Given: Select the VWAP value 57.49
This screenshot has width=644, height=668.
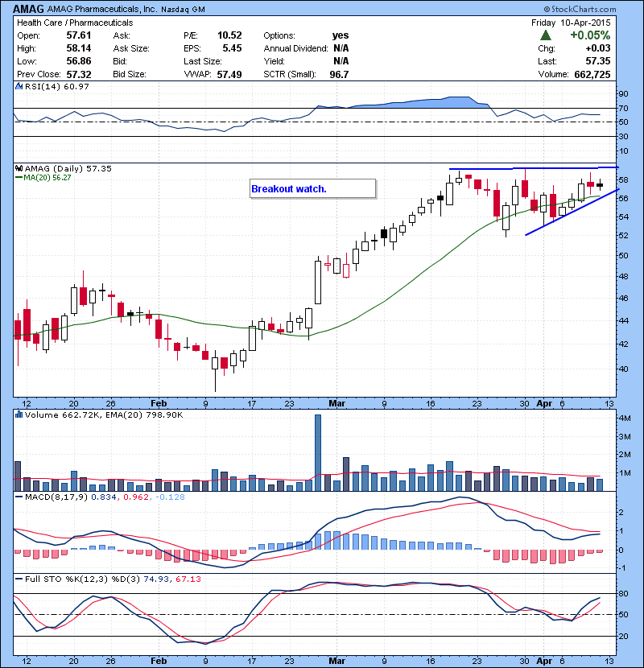Looking at the screenshot, I should tap(229, 75).
